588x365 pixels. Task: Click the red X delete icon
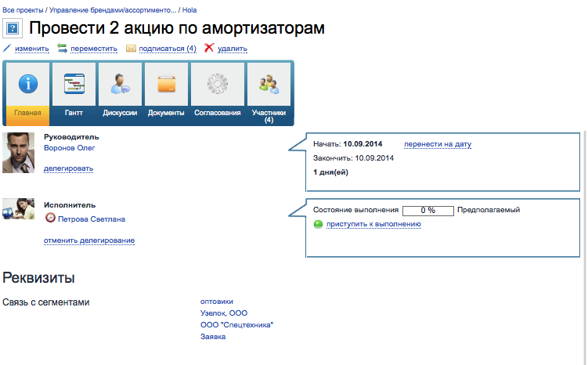[x=209, y=48]
